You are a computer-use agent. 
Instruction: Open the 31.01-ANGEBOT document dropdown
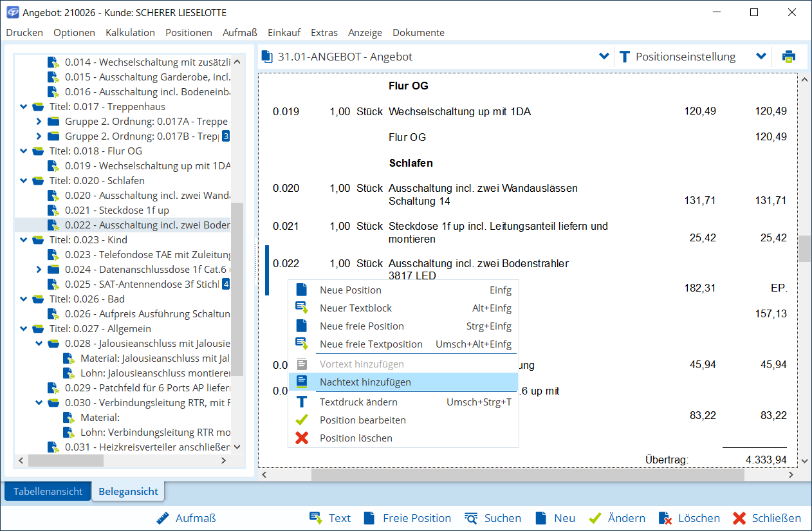click(x=604, y=57)
